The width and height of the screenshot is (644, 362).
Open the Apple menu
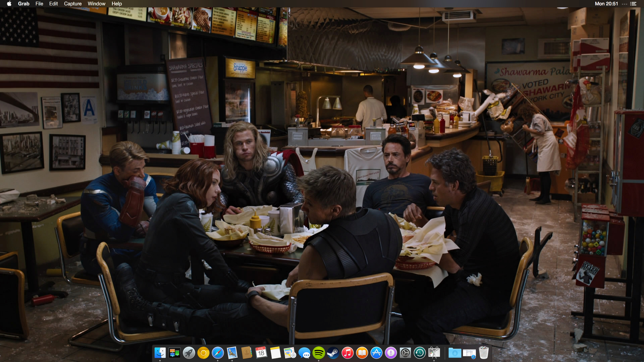9,4
